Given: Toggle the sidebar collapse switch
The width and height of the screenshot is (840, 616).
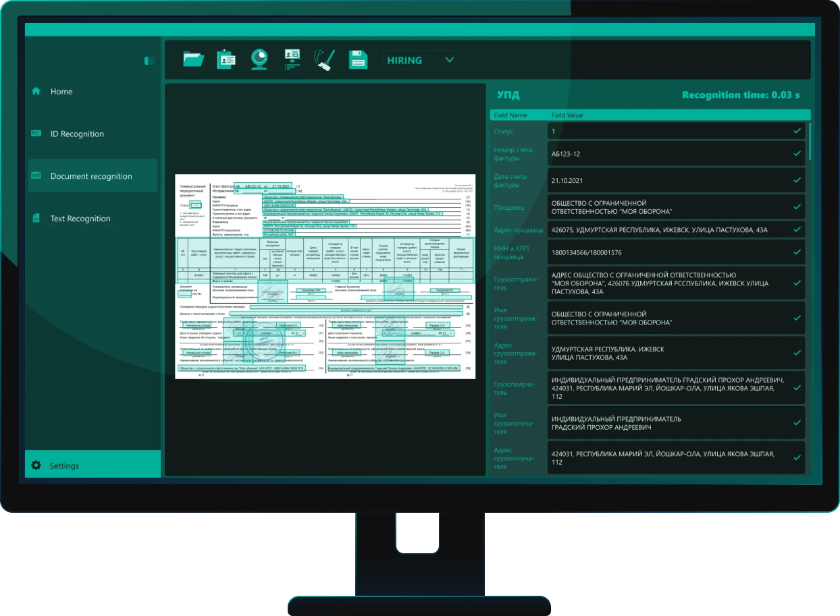Looking at the screenshot, I should [149, 61].
